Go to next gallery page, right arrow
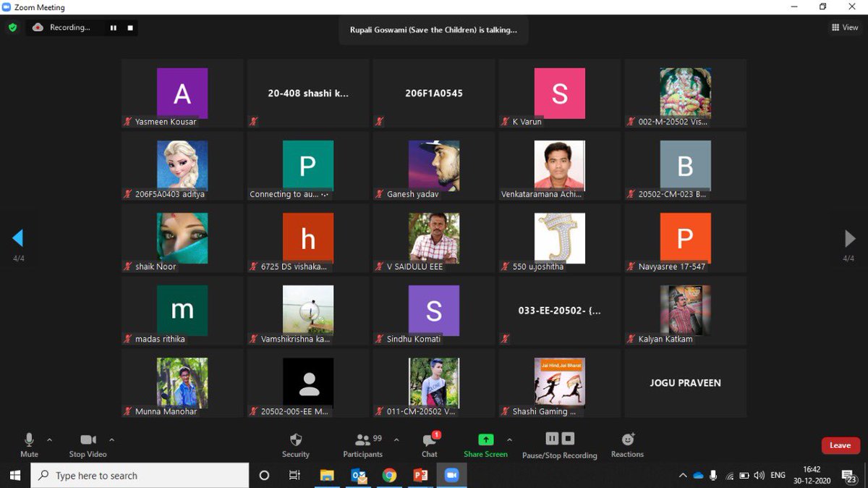The height and width of the screenshot is (488, 868). [x=850, y=238]
